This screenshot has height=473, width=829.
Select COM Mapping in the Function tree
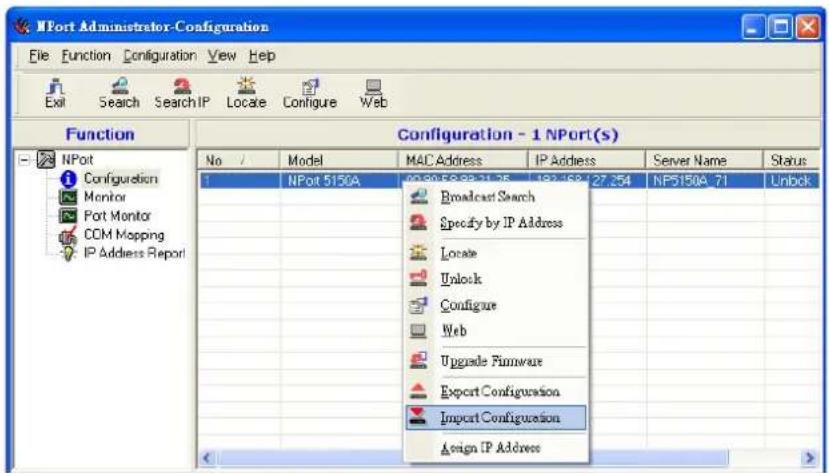coord(124,235)
